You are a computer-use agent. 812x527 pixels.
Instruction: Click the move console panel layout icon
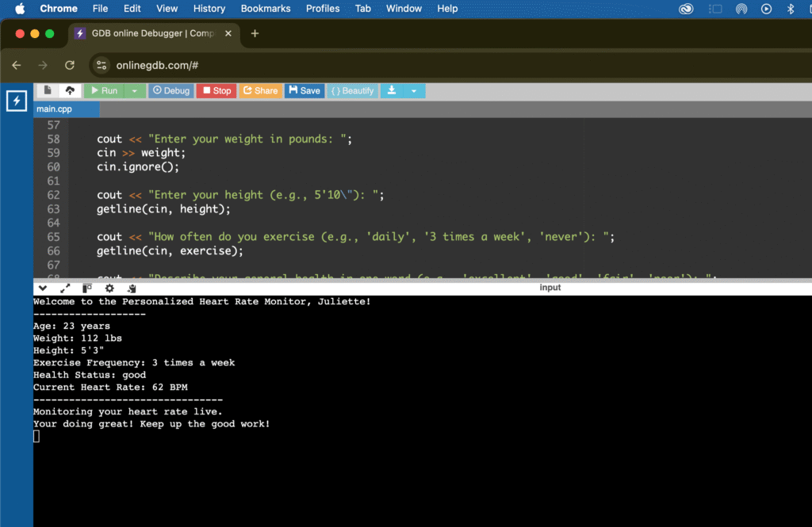[x=86, y=288]
